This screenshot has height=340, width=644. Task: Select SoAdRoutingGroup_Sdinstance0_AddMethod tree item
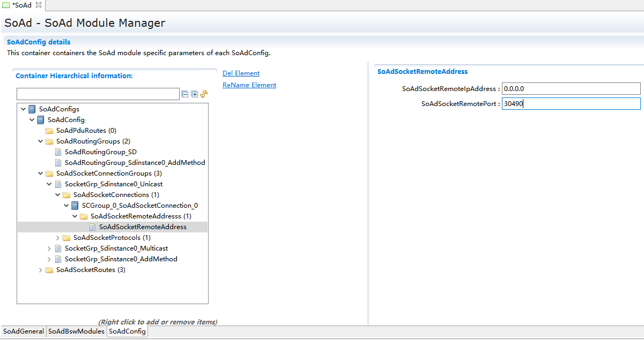point(135,163)
